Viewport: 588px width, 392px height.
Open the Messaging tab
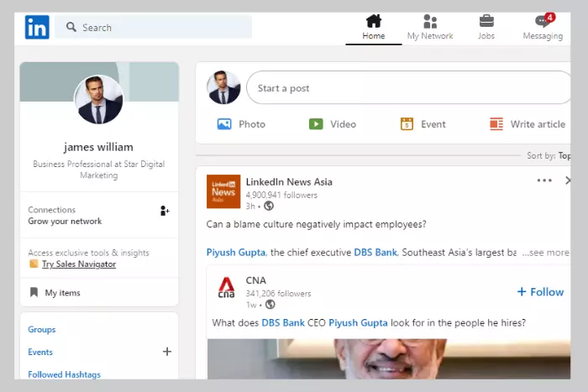point(543,29)
